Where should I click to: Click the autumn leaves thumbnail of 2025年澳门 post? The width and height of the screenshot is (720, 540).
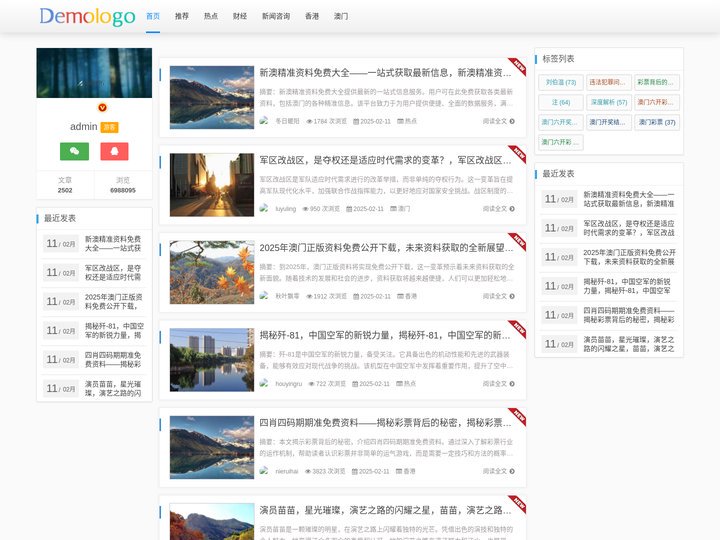click(212, 272)
